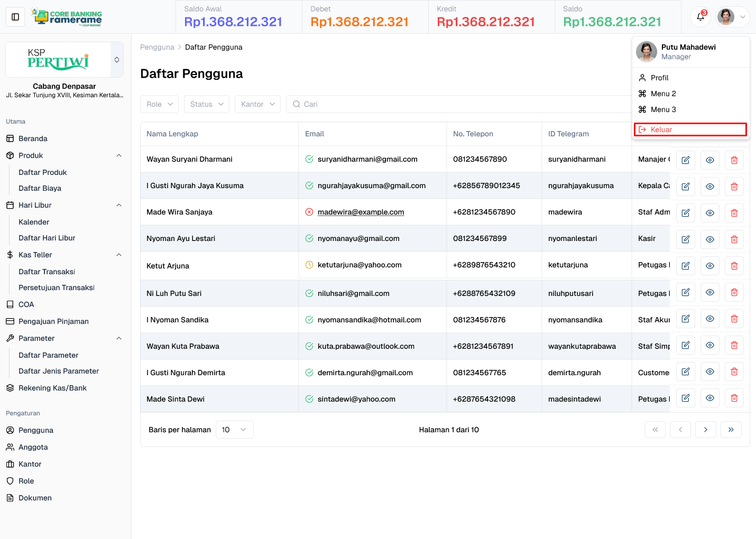Open the notifications bell

coord(700,17)
